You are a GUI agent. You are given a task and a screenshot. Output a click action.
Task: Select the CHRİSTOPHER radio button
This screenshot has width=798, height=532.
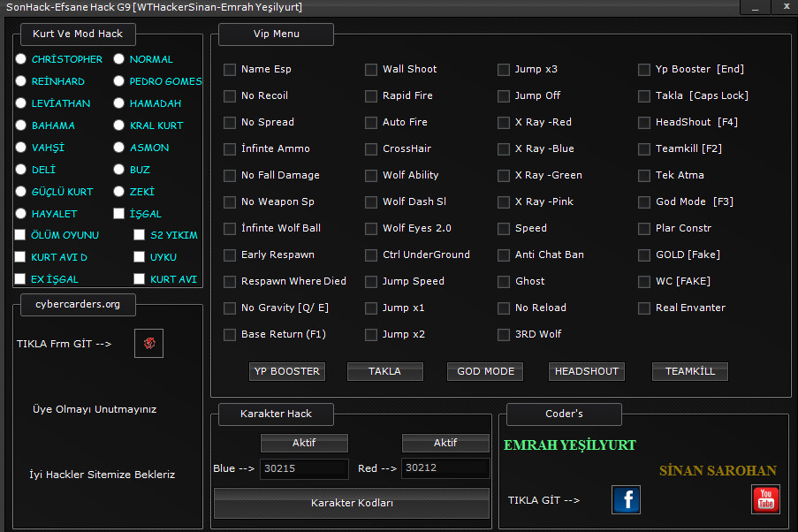(21, 59)
